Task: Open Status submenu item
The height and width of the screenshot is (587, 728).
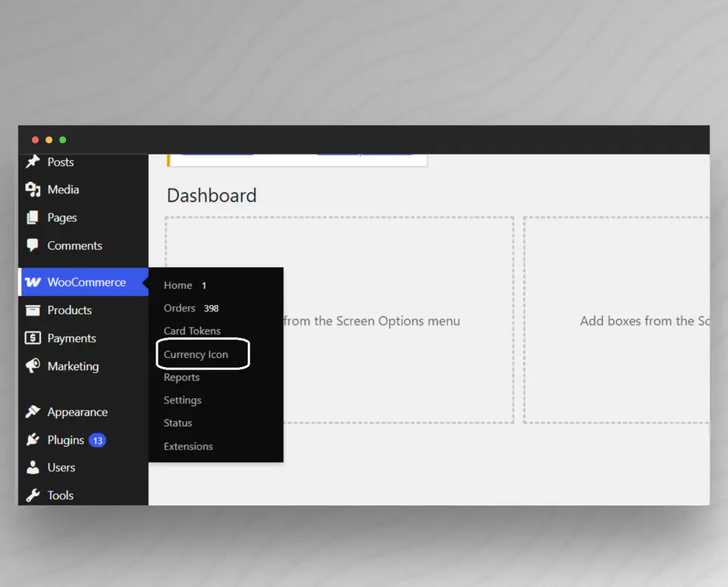Action: (x=177, y=423)
